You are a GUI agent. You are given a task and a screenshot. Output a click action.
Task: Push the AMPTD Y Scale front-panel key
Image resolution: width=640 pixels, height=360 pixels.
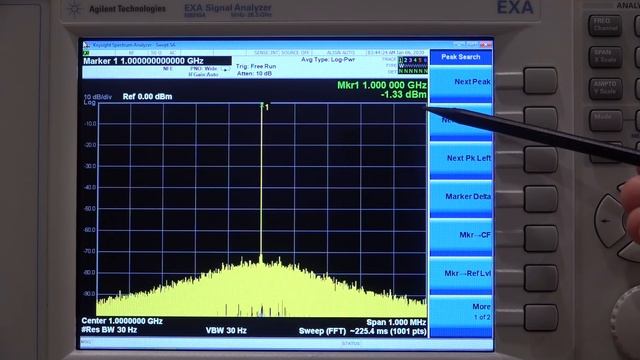tap(605, 88)
